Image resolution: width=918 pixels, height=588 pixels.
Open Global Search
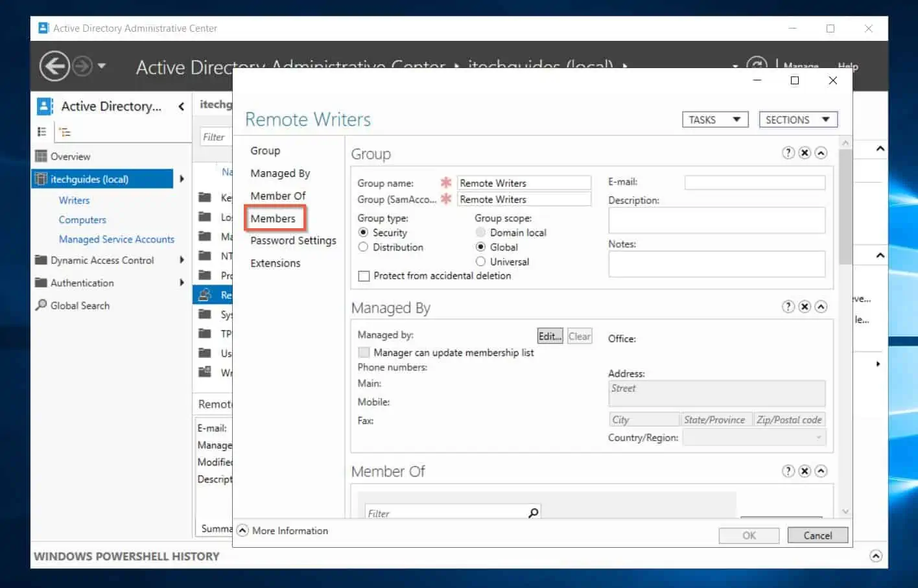pos(80,305)
